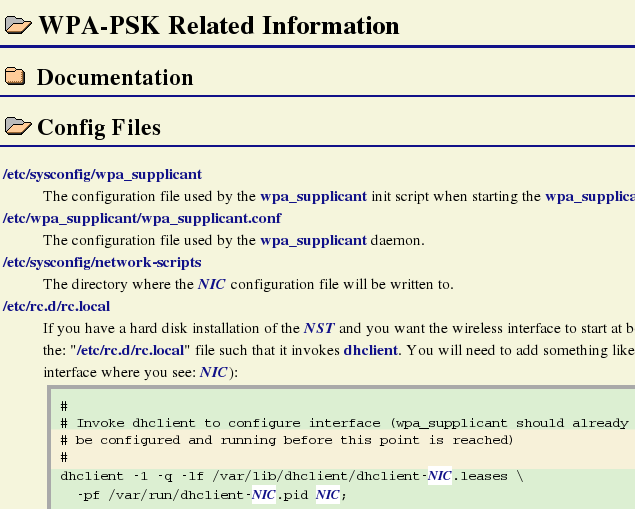Click truncated wpa_supplica link at line end
This screenshot has height=509, width=635.
[x=590, y=196]
